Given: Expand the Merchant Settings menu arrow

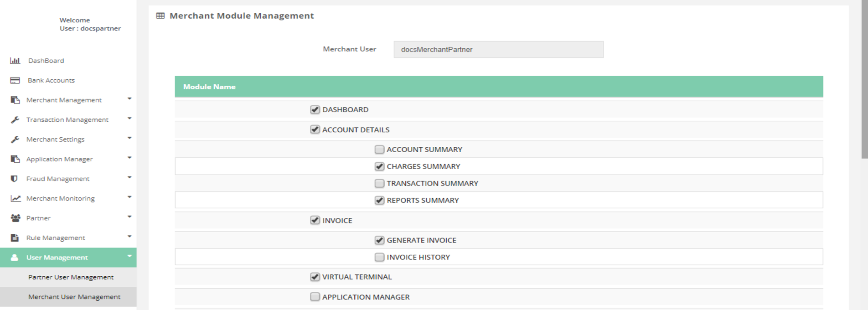Looking at the screenshot, I should click(x=129, y=138).
